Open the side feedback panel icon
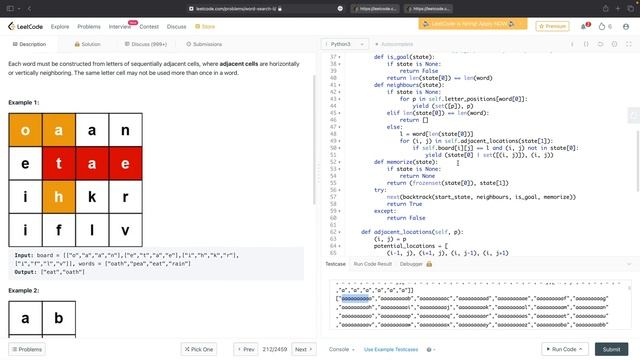Viewport: 640px width, 360px height. point(633,116)
